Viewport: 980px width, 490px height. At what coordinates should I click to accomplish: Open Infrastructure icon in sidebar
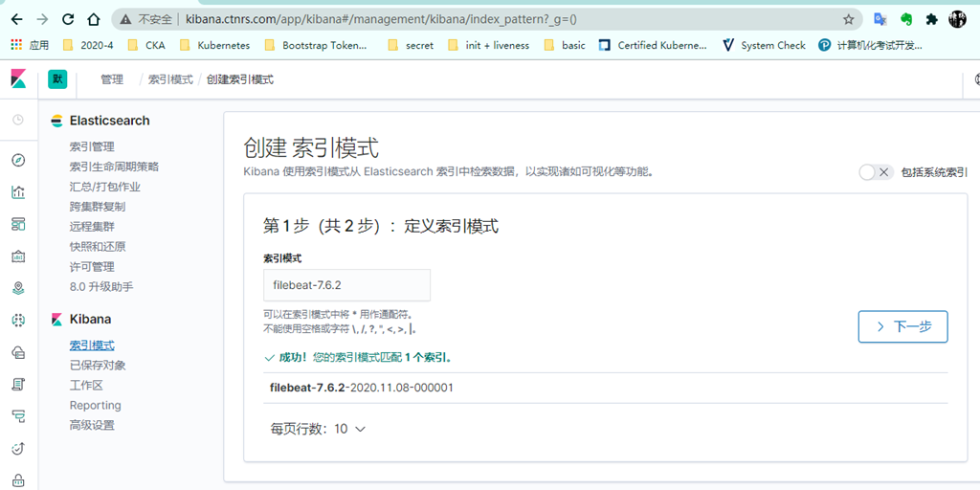19,352
